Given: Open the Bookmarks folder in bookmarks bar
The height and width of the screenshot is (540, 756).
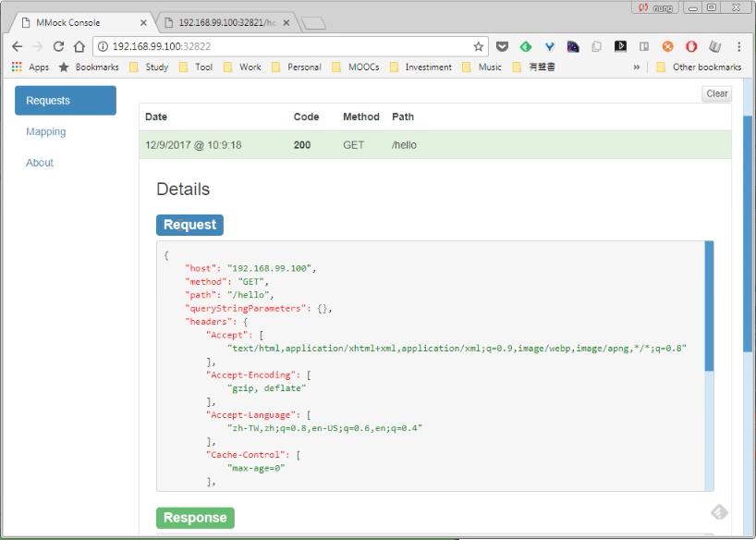Looking at the screenshot, I should (89, 67).
